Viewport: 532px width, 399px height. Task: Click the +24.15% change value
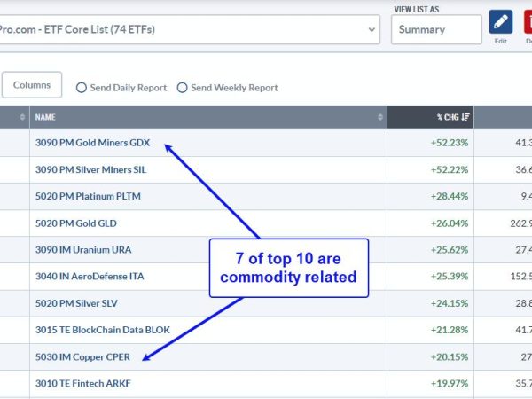450,303
